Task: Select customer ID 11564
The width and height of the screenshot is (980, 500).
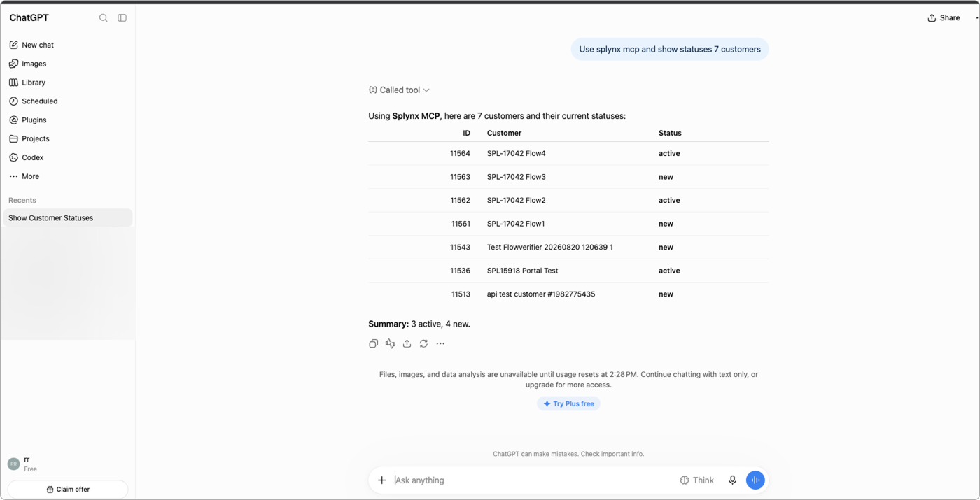Action: point(460,154)
